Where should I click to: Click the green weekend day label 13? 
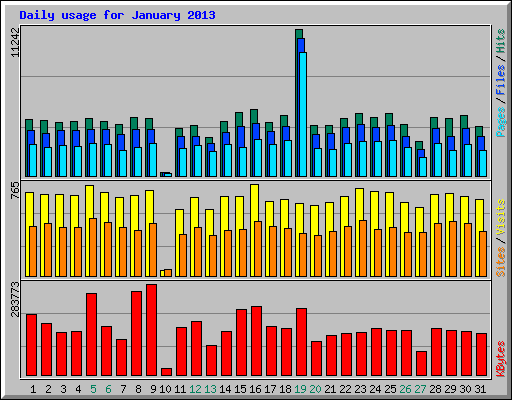tap(210, 389)
